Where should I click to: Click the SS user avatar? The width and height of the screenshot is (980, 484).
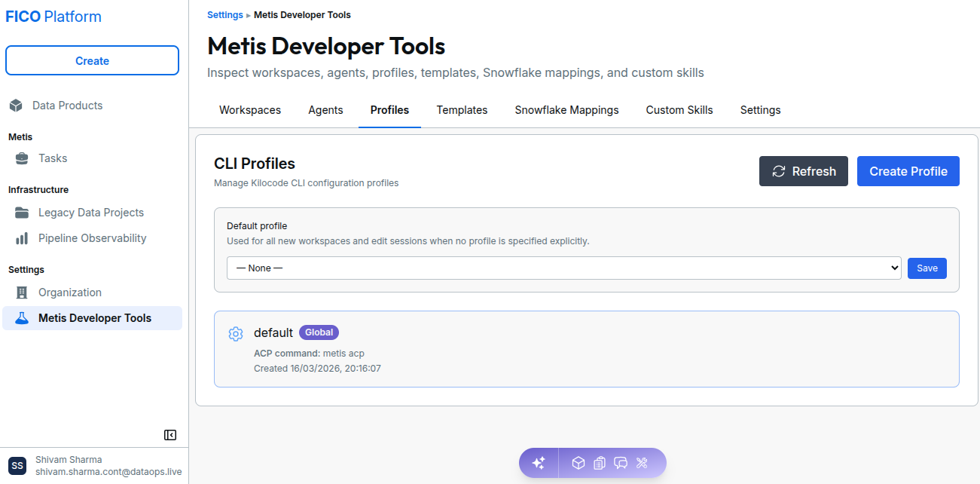[17, 466]
